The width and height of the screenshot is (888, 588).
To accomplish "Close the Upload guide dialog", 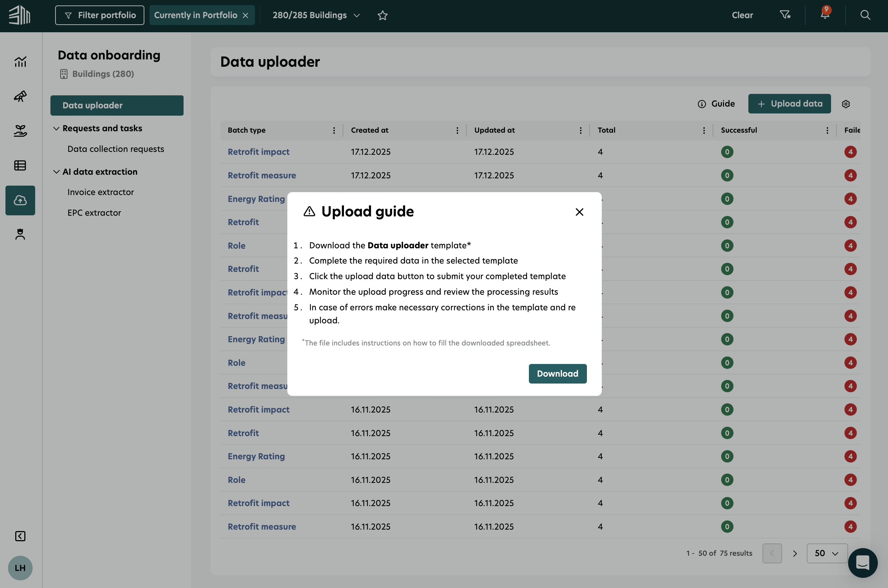I will (579, 212).
